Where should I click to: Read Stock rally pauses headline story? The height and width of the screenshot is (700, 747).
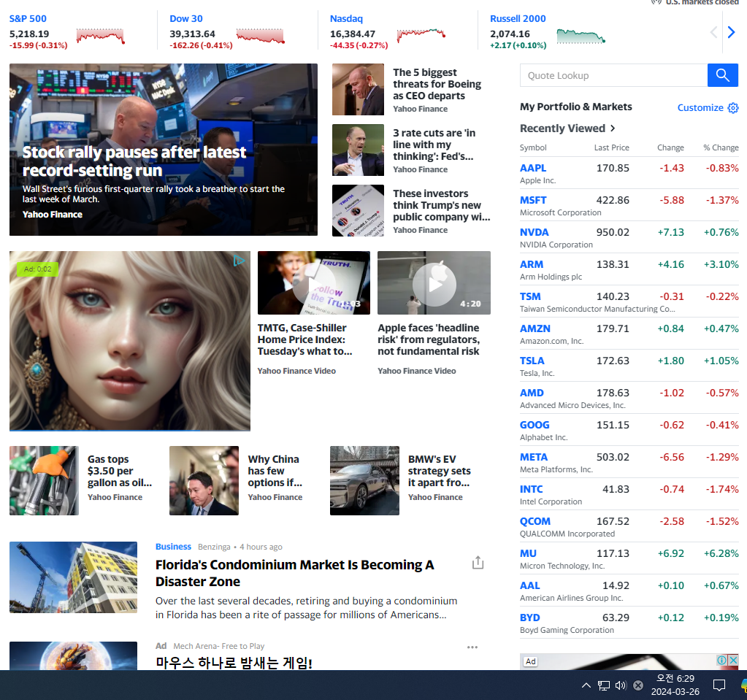coord(134,161)
